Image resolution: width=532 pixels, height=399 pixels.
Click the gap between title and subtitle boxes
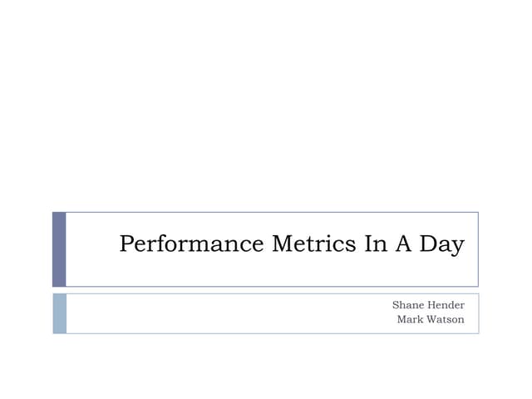coord(266,290)
